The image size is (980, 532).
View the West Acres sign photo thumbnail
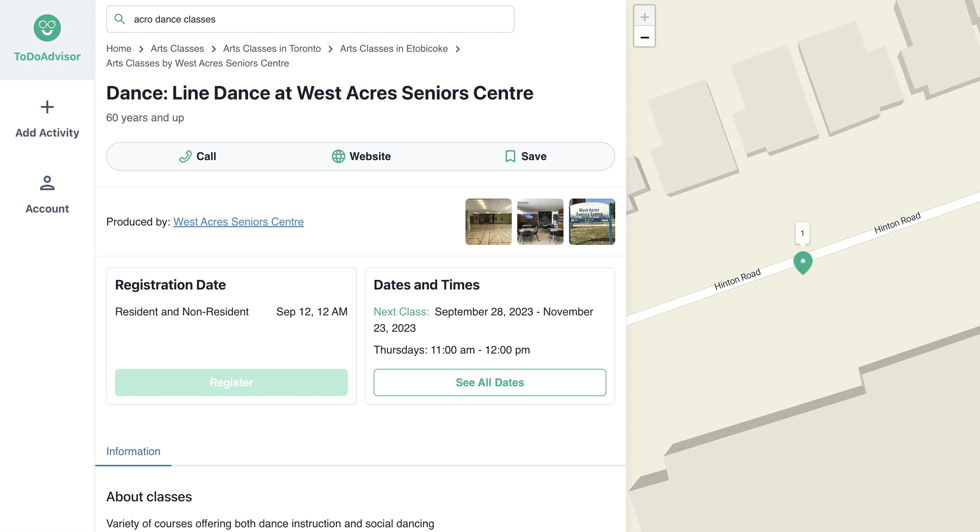click(x=592, y=222)
